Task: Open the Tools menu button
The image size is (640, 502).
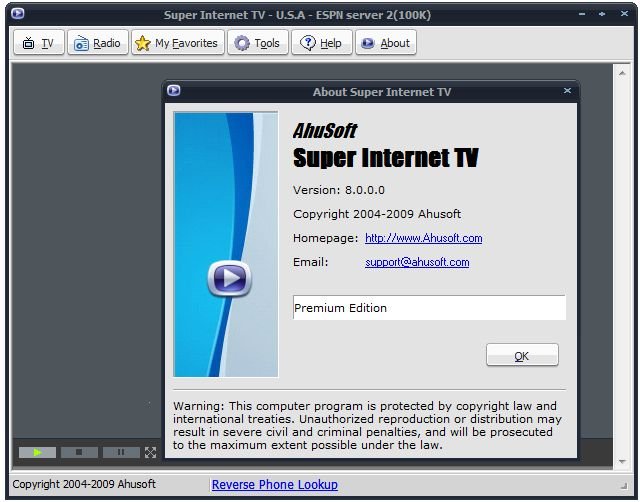Action: [257, 43]
